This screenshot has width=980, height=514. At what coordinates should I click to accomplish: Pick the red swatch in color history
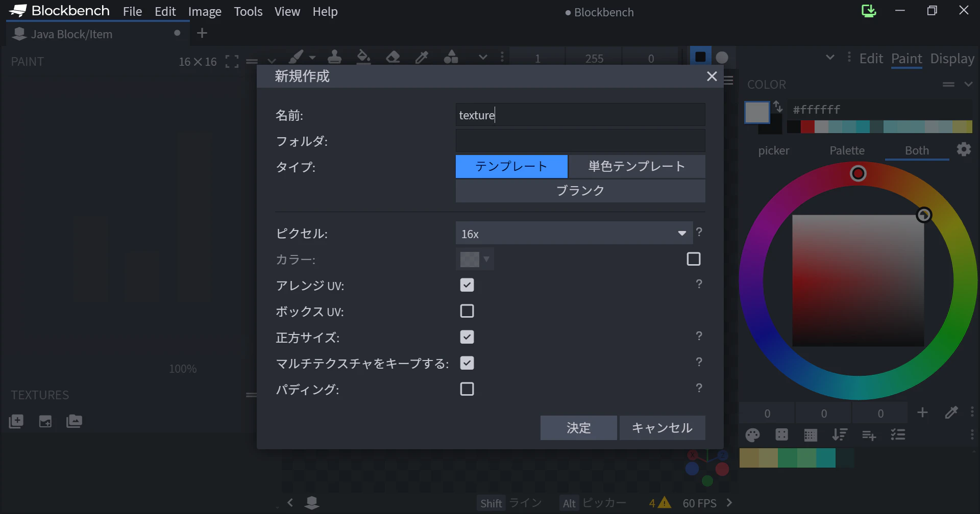pyautogui.click(x=807, y=126)
